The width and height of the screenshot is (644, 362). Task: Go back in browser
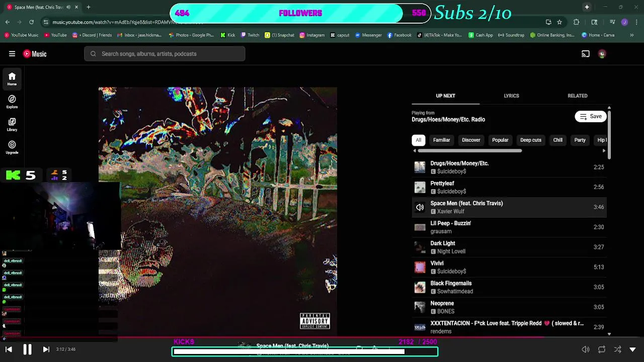click(8, 22)
